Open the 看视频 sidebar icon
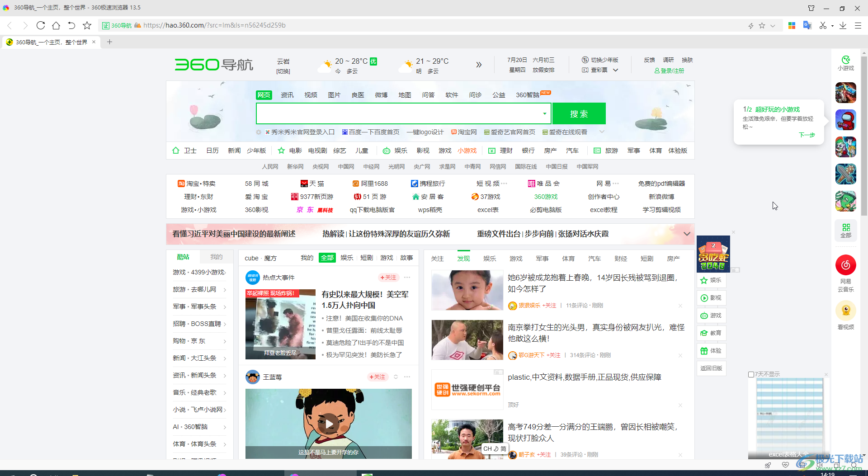The image size is (868, 476). coord(846,316)
